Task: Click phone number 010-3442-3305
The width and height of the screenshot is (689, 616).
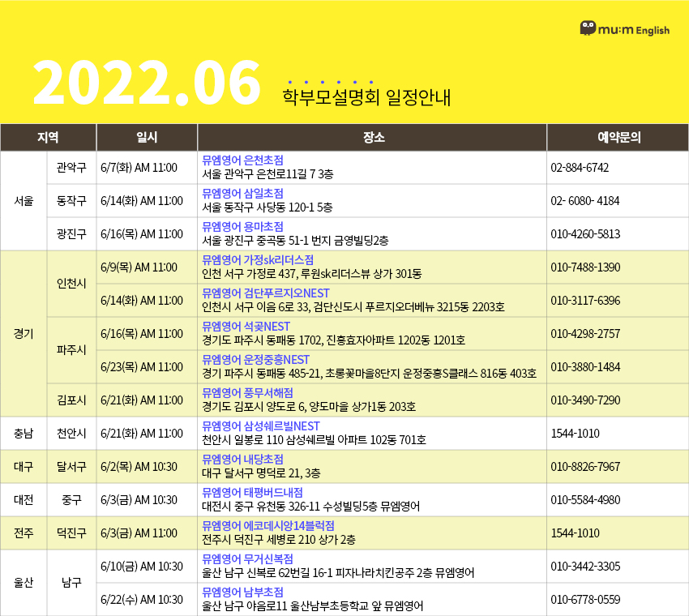Action: [585, 567]
